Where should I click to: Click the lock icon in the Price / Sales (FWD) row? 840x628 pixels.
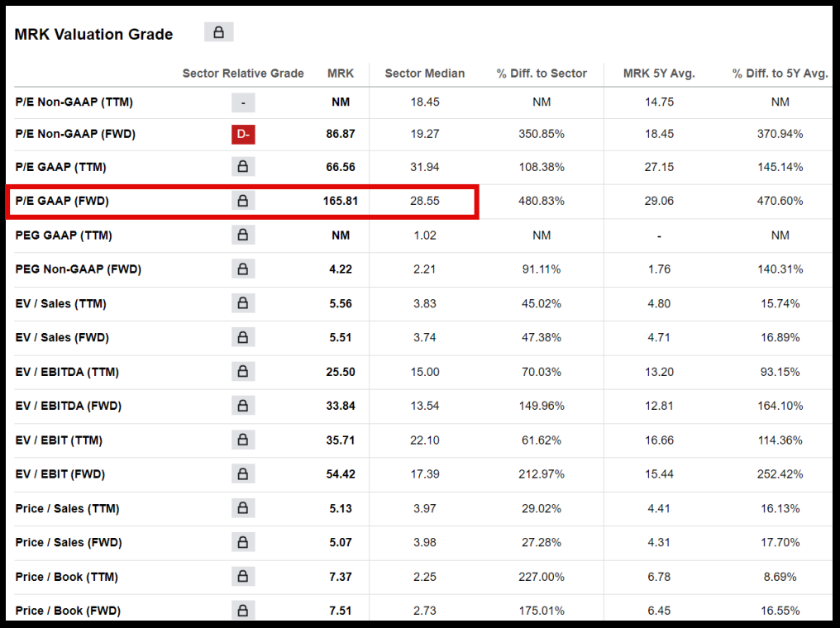coord(243,542)
